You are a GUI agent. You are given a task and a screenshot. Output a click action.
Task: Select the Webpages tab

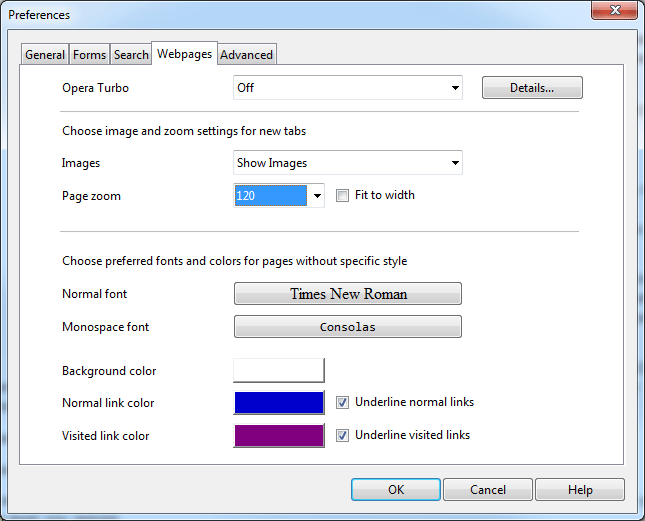184,53
